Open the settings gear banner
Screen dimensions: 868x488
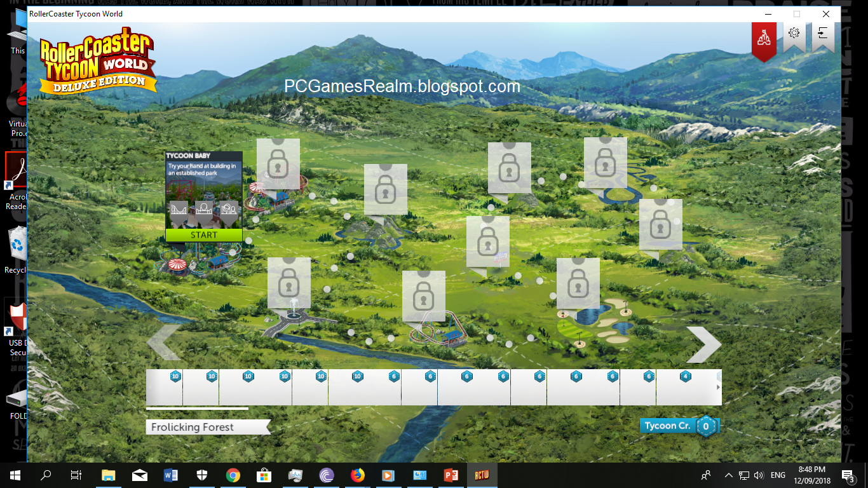click(794, 36)
